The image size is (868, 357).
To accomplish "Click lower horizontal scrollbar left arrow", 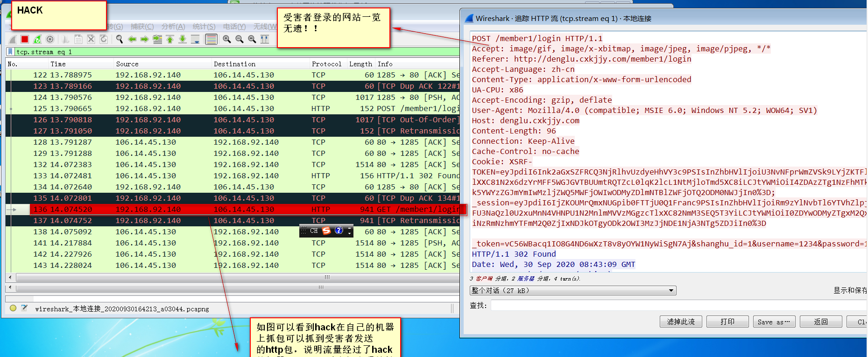I will tap(10, 287).
